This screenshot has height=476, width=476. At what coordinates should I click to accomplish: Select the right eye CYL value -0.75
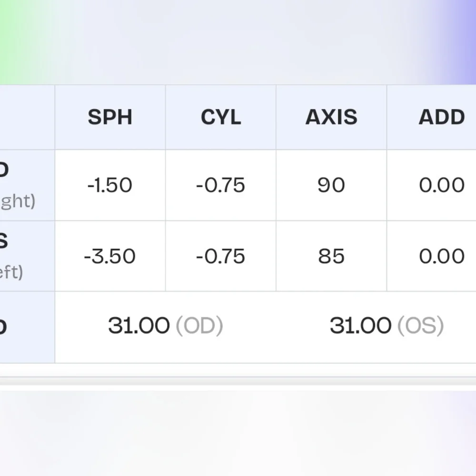221,185
